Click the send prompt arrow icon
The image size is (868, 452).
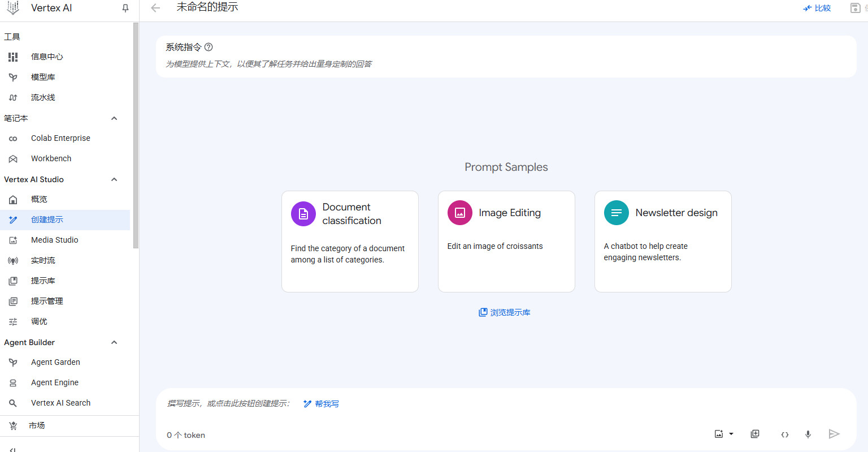coord(834,434)
